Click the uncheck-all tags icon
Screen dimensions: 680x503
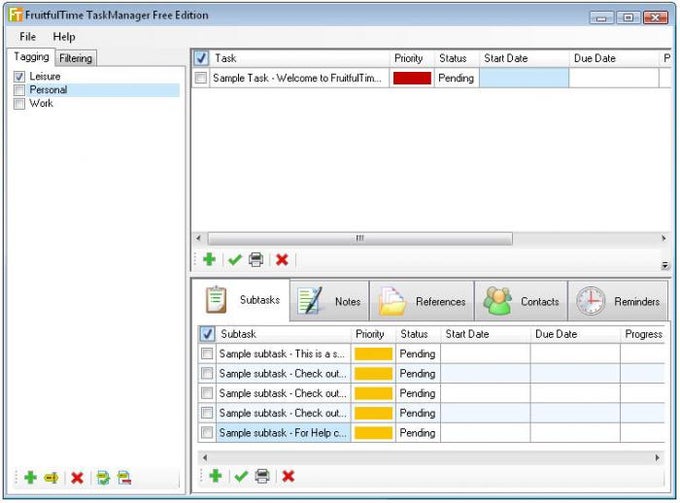click(x=124, y=478)
